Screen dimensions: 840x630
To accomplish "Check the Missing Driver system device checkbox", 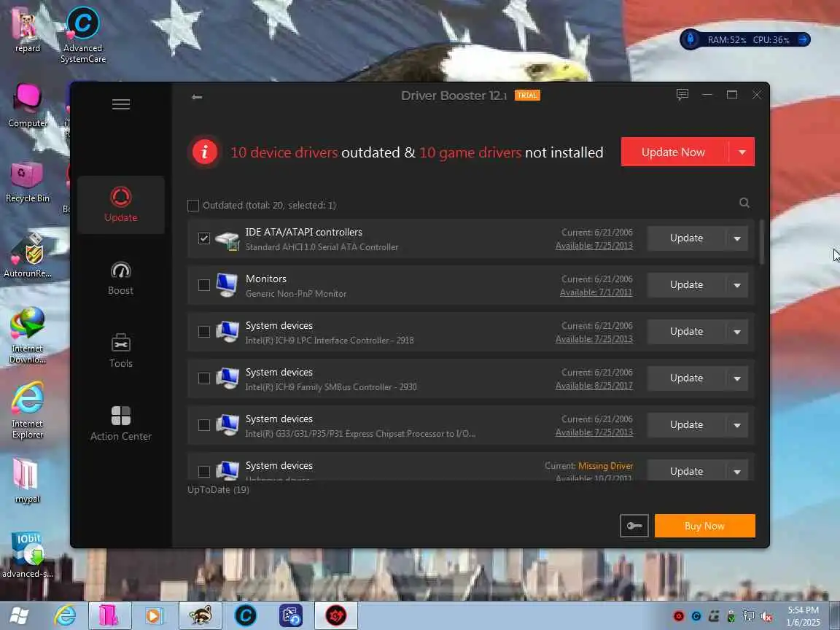I will point(203,472).
